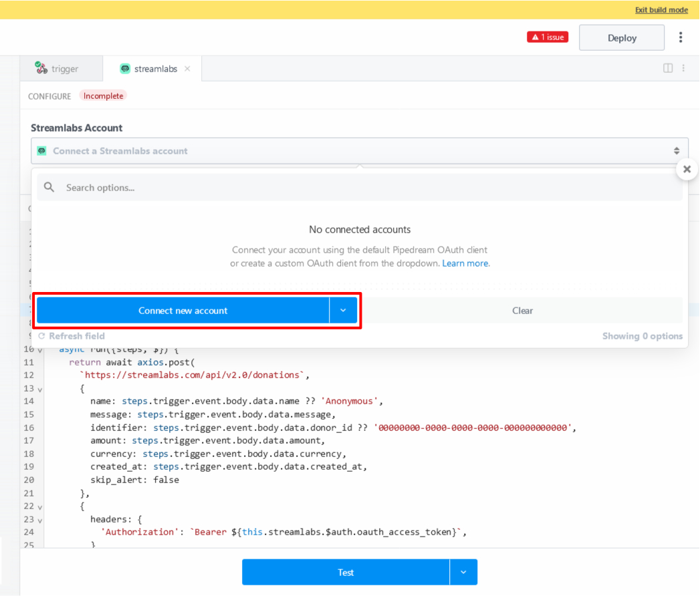Image resolution: width=700 pixels, height=596 pixels.
Task: Open the tab bar's three-dot options
Action: tap(683, 68)
